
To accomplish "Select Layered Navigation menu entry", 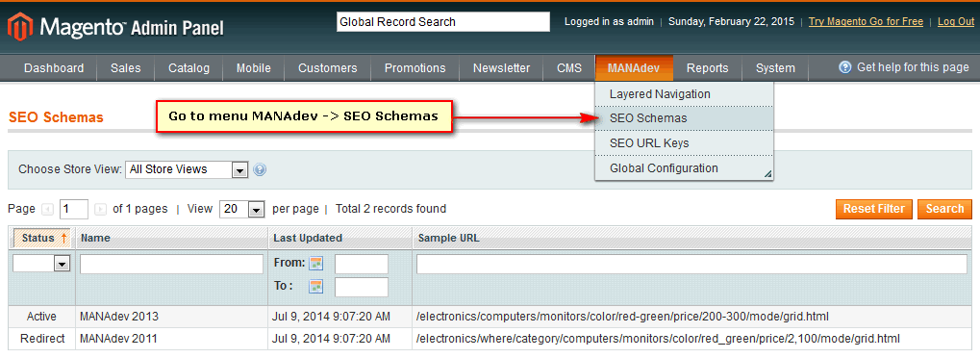I will pyautogui.click(x=684, y=94).
